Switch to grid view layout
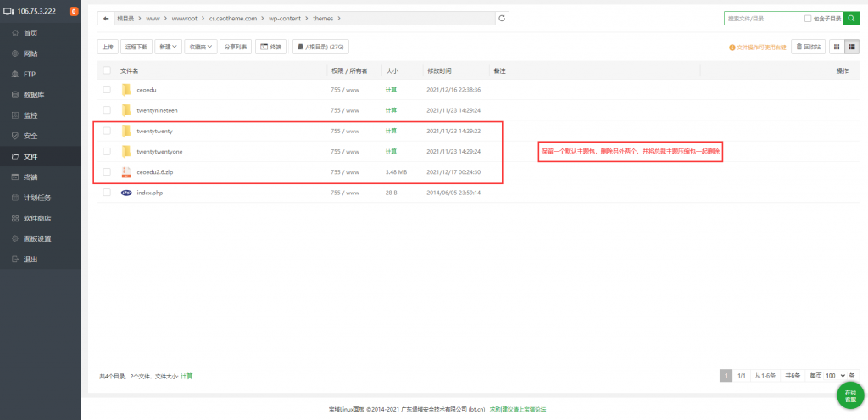The width and height of the screenshot is (868, 420). tap(837, 48)
